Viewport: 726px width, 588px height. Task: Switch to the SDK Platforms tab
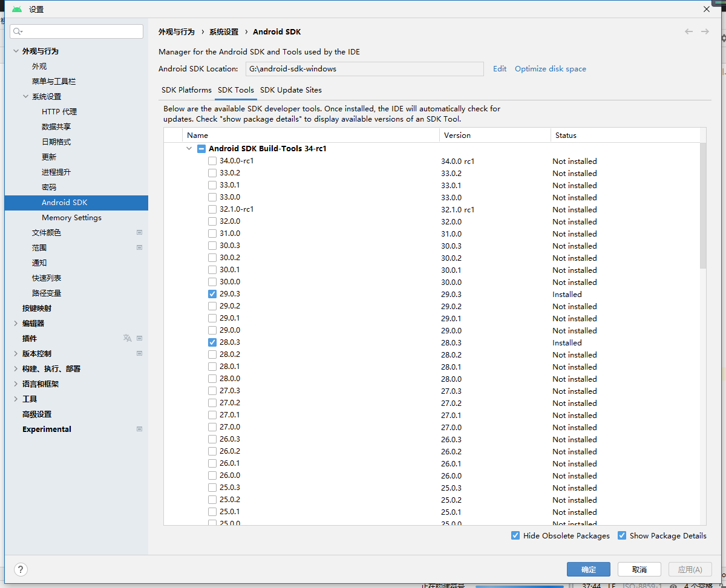pos(186,90)
